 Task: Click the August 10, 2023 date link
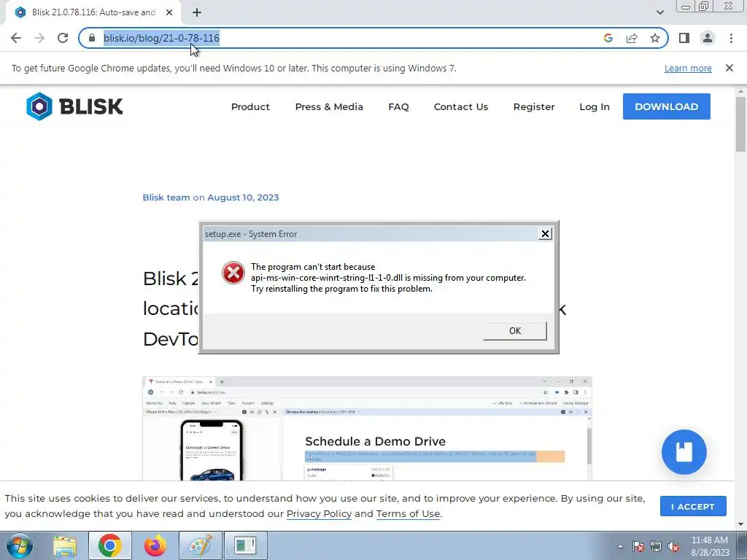[x=243, y=197]
